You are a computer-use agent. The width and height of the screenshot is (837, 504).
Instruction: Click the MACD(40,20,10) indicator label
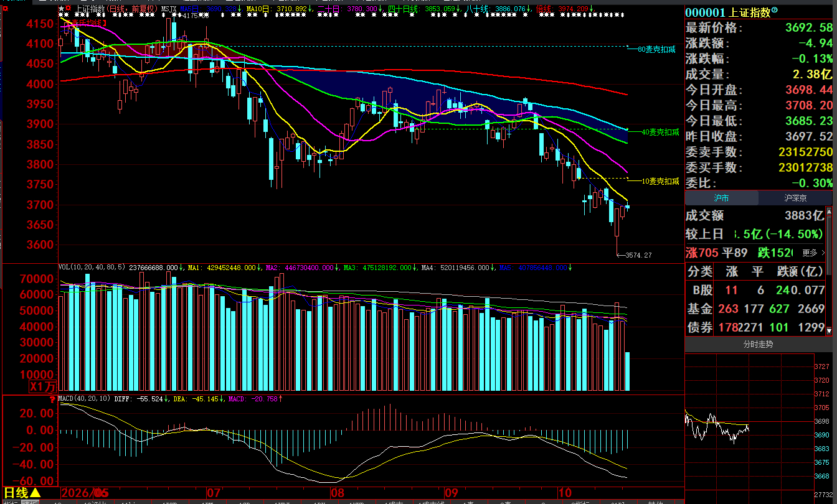point(85,398)
